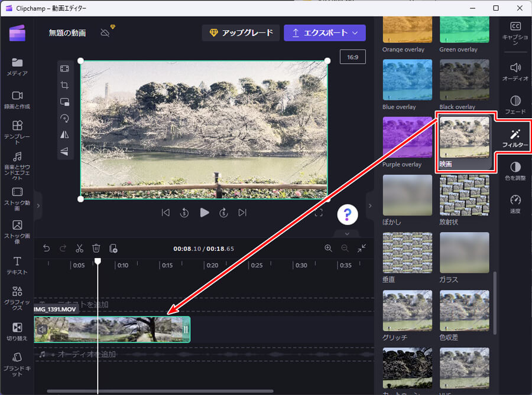This screenshot has height=395, width=532.
Task: Open the テキスト panel in sidebar
Action: pyautogui.click(x=17, y=266)
